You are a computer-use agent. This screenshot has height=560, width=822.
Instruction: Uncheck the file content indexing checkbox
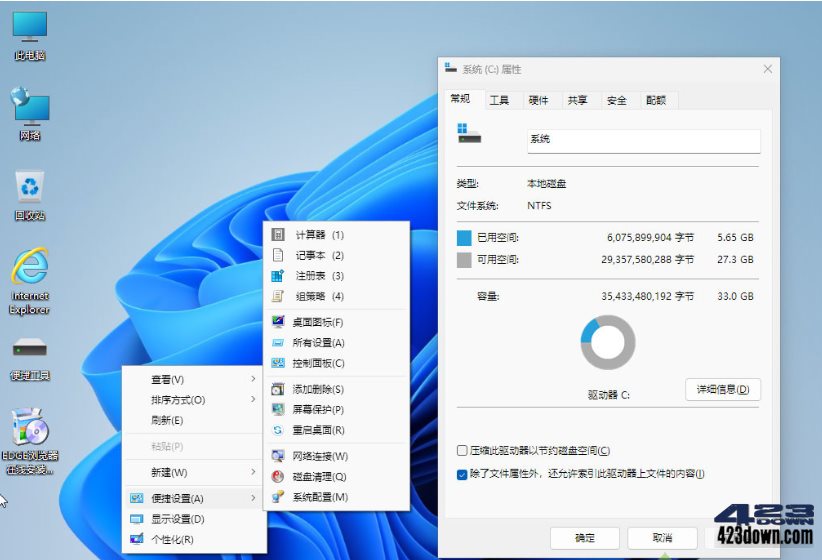pos(462,475)
